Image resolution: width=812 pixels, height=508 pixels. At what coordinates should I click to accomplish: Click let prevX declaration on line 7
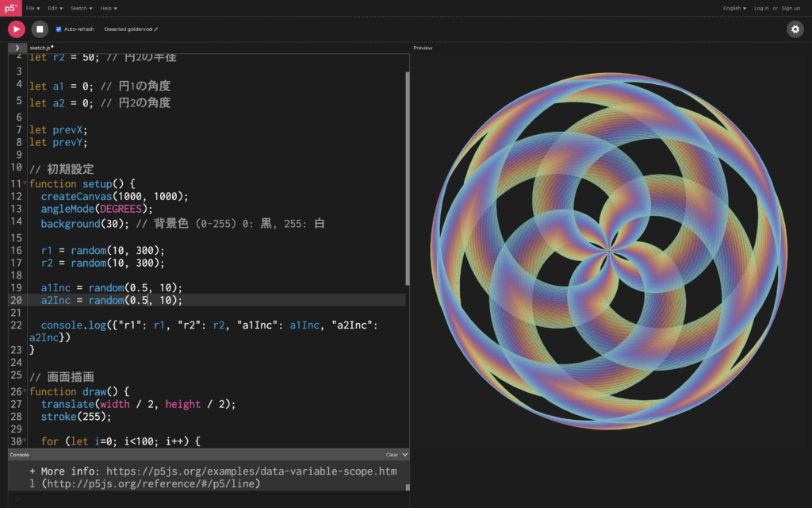[x=59, y=130]
